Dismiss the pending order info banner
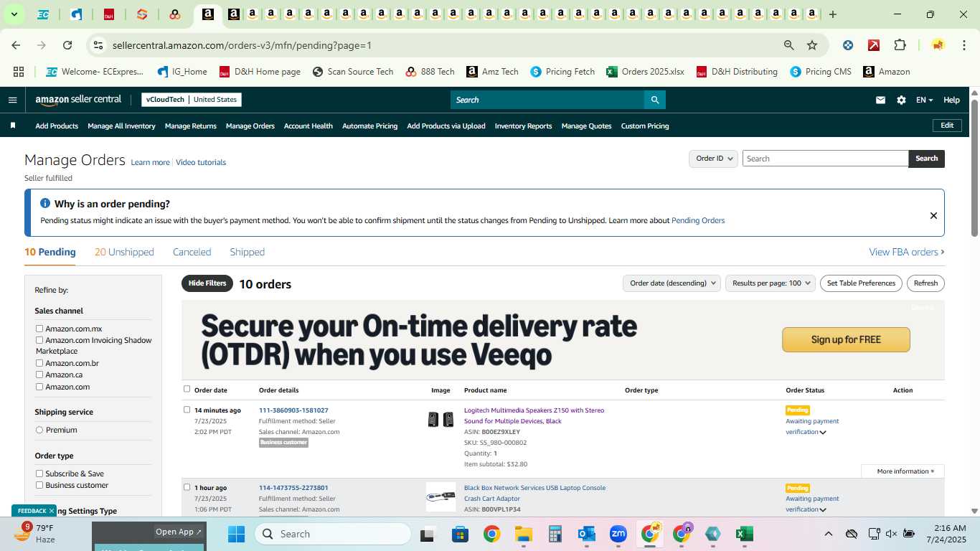The width and height of the screenshot is (980, 551). click(933, 215)
